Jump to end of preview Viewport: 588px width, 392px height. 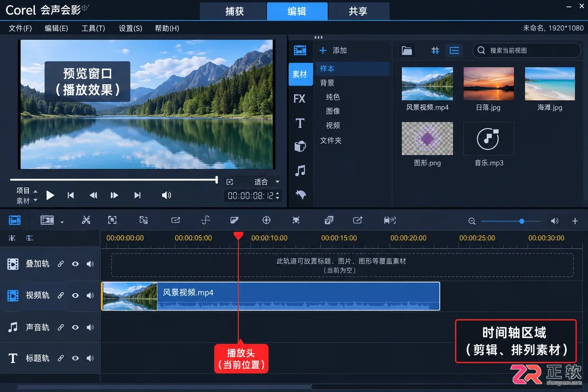pyautogui.click(x=137, y=195)
